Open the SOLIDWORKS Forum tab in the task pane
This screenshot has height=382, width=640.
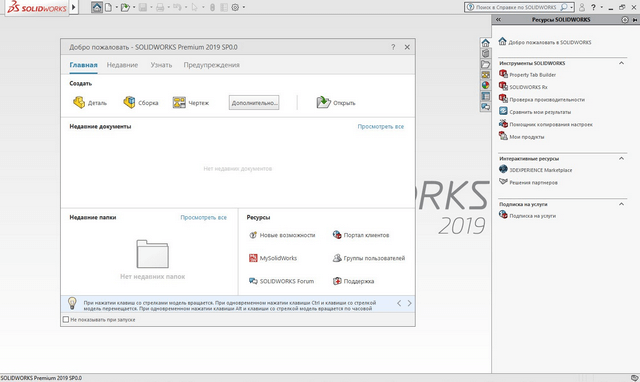click(x=485, y=107)
